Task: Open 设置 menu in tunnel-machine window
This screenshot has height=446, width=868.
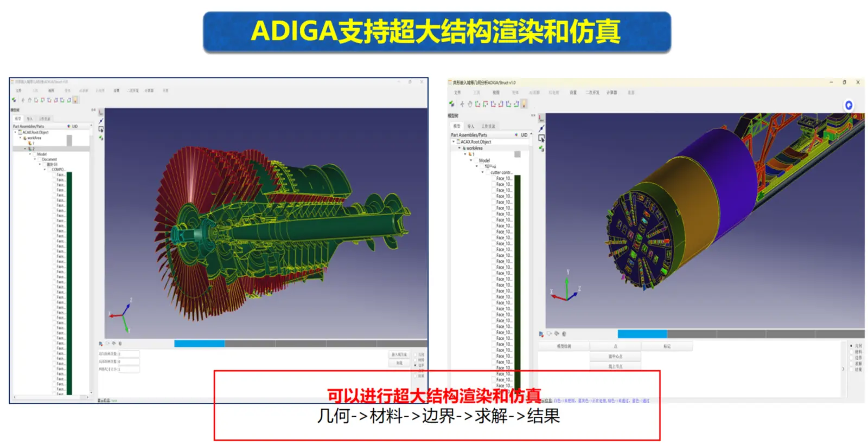Action: tap(573, 93)
